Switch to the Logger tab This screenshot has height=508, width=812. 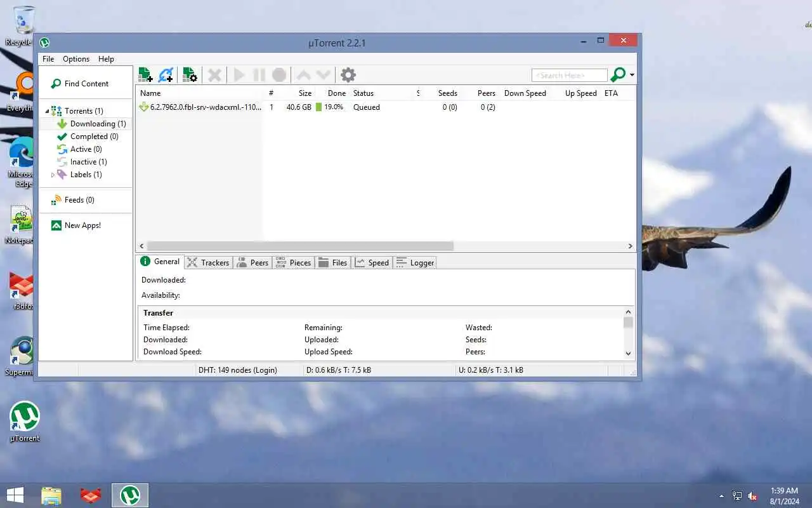point(415,262)
